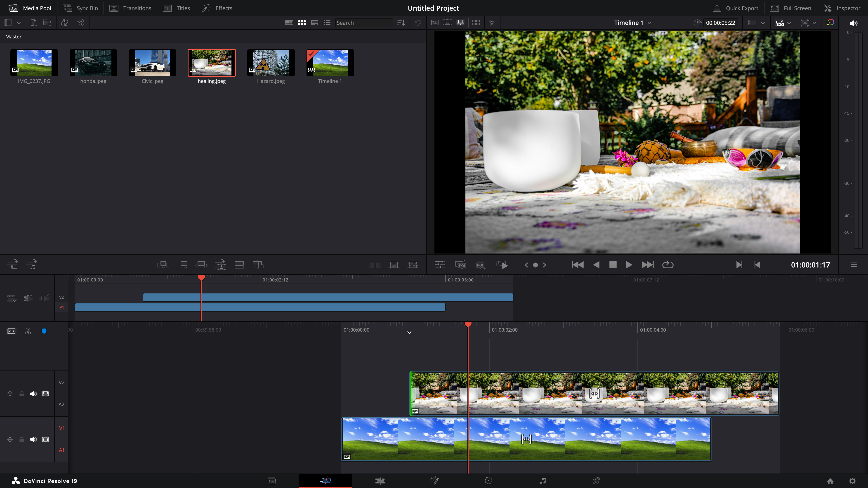This screenshot has width=868, height=488.
Task: Mute the V1 track audio
Action: [x=33, y=439]
